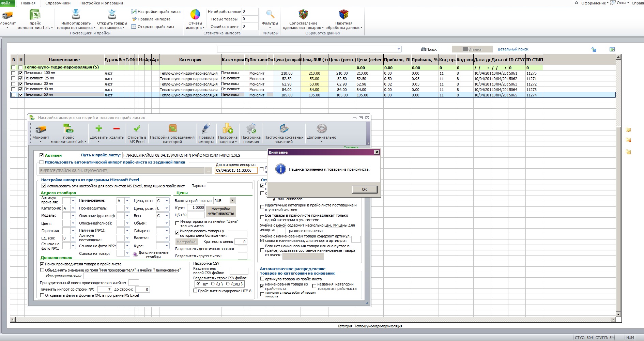The image size is (644, 341).
Task: Click the Монолит truck icon in settings window
Action: coord(41,129)
